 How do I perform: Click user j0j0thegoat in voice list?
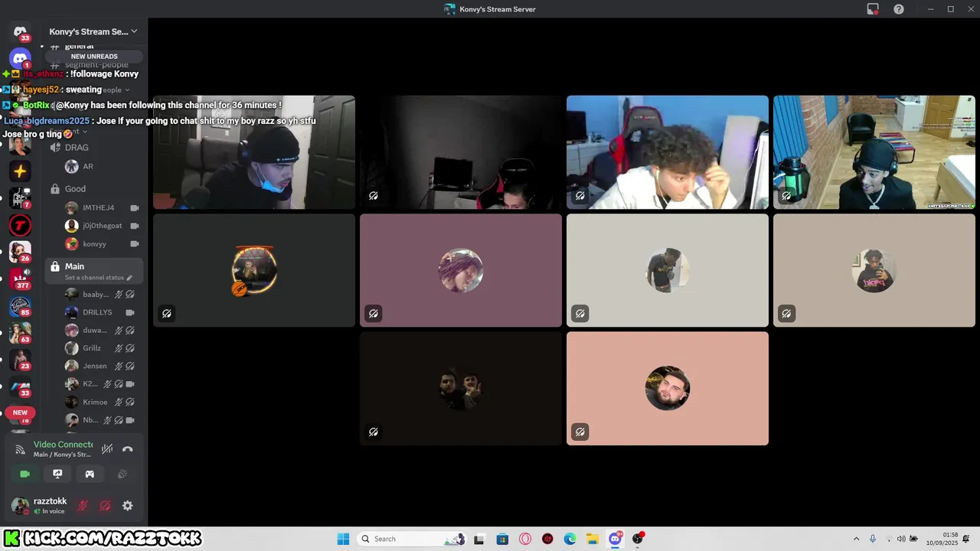(101, 226)
